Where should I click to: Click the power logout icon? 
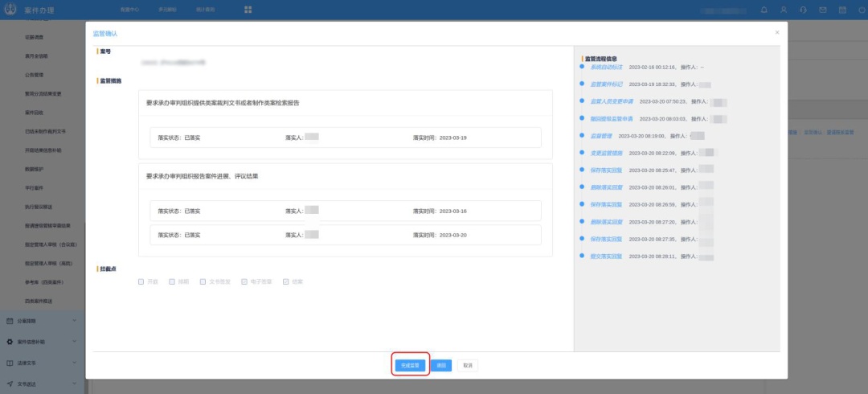point(861,10)
